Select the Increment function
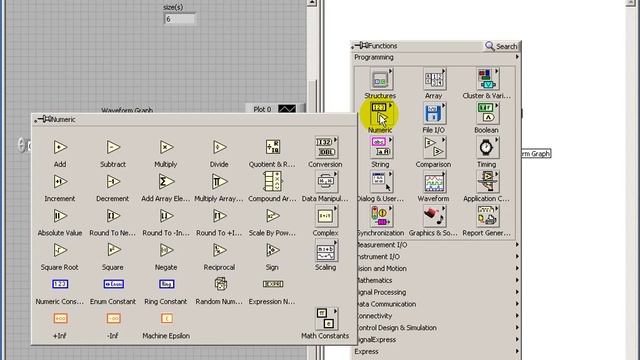 point(60,182)
